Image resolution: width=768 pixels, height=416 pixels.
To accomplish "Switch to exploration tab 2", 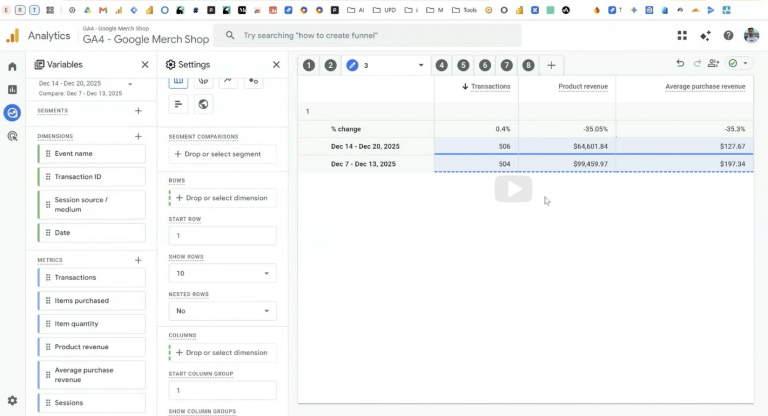I will (331, 65).
